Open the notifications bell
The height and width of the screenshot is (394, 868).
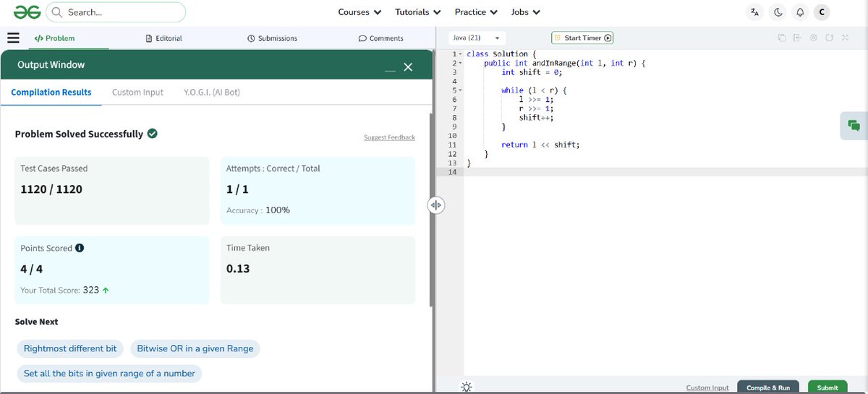click(800, 12)
